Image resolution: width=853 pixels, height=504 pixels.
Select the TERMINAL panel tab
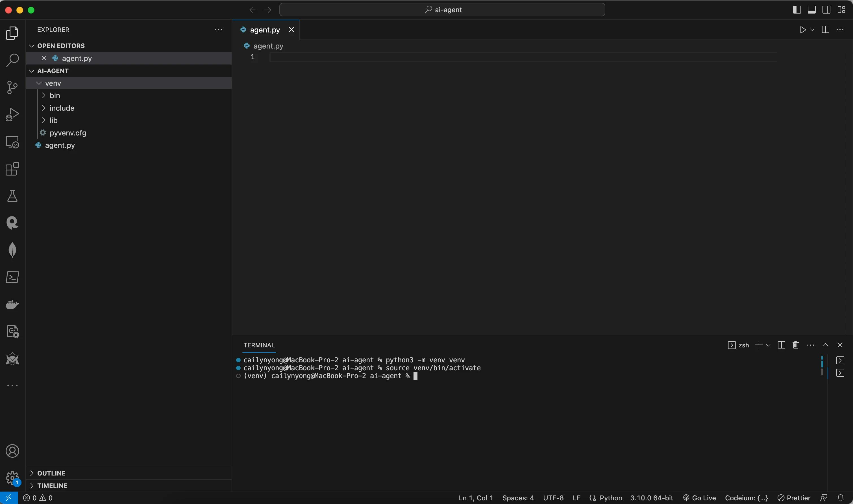click(259, 345)
